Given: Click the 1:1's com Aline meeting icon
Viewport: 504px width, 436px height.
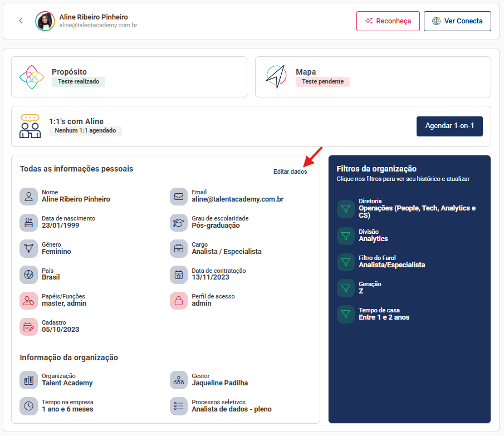Looking at the screenshot, I should pyautogui.click(x=30, y=126).
